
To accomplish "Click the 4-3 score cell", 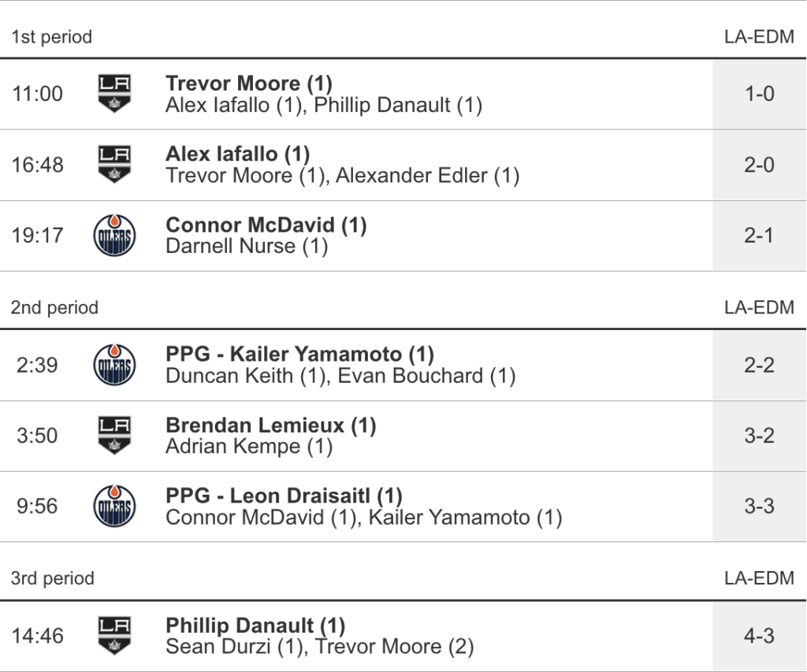I will [759, 636].
